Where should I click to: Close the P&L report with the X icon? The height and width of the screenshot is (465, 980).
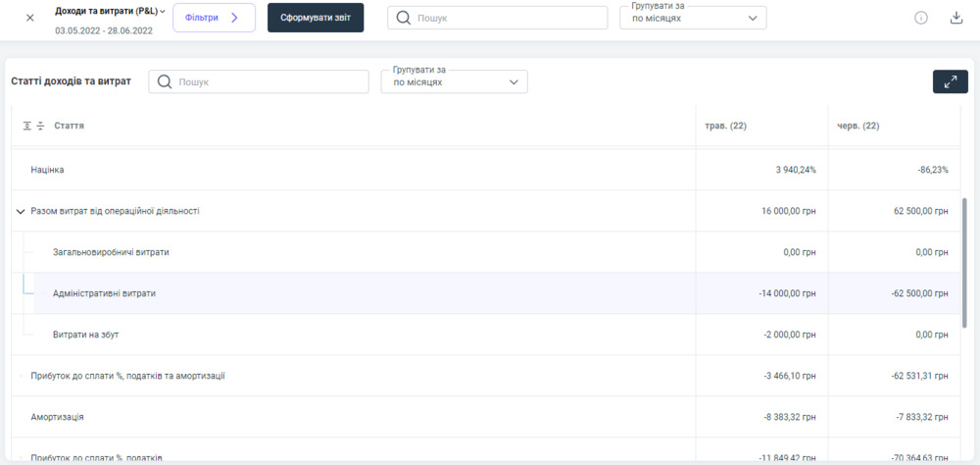pos(29,18)
